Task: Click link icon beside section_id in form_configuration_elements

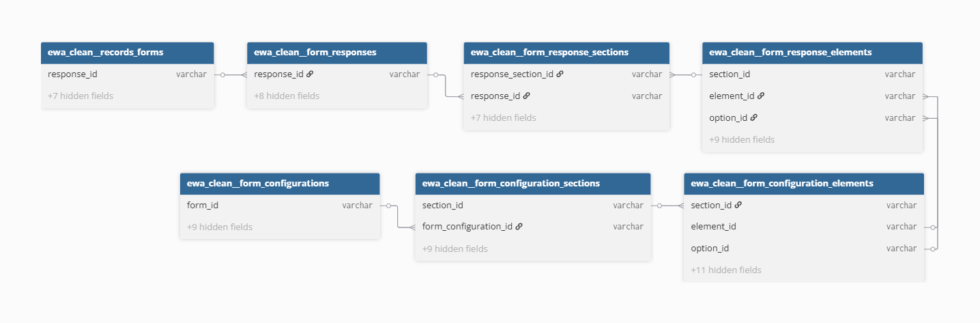Action: click(x=738, y=205)
